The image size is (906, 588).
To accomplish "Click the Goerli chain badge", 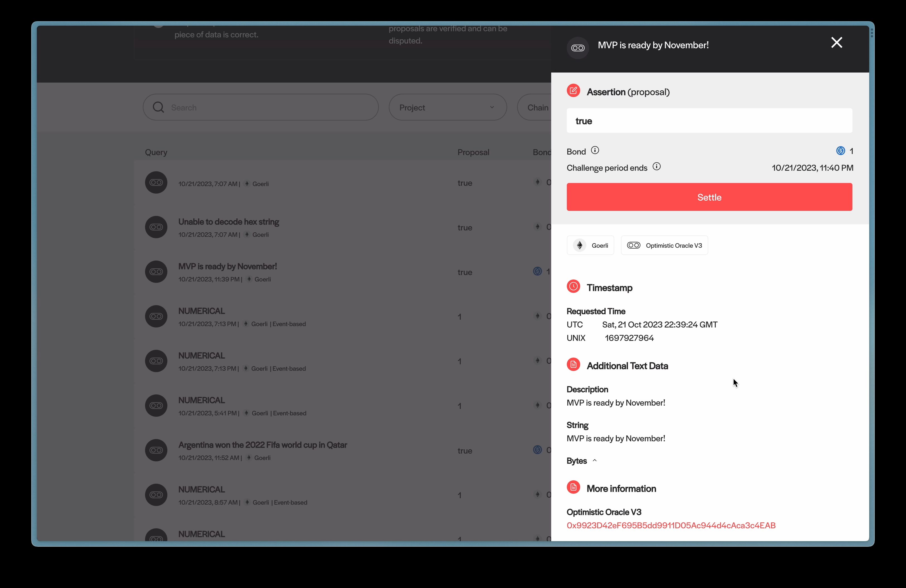I will tap(590, 245).
